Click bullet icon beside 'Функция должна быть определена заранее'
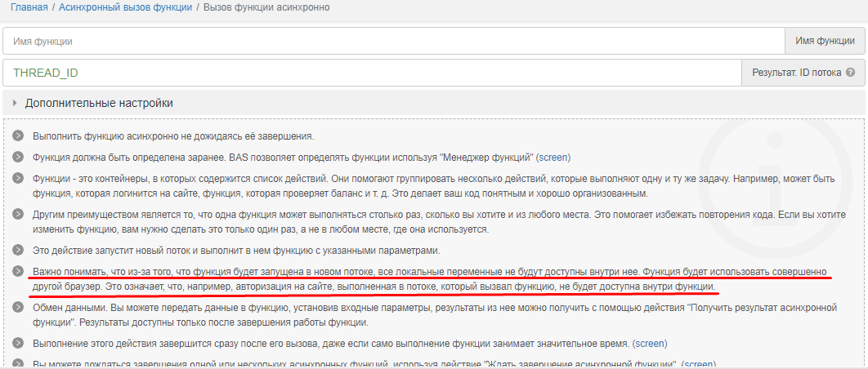868x369 pixels. (19, 158)
